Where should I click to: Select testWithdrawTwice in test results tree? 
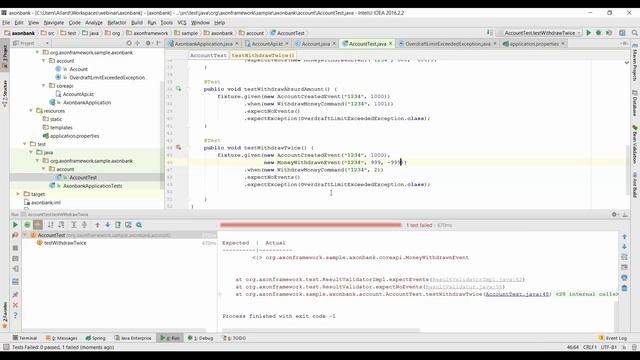click(x=65, y=243)
